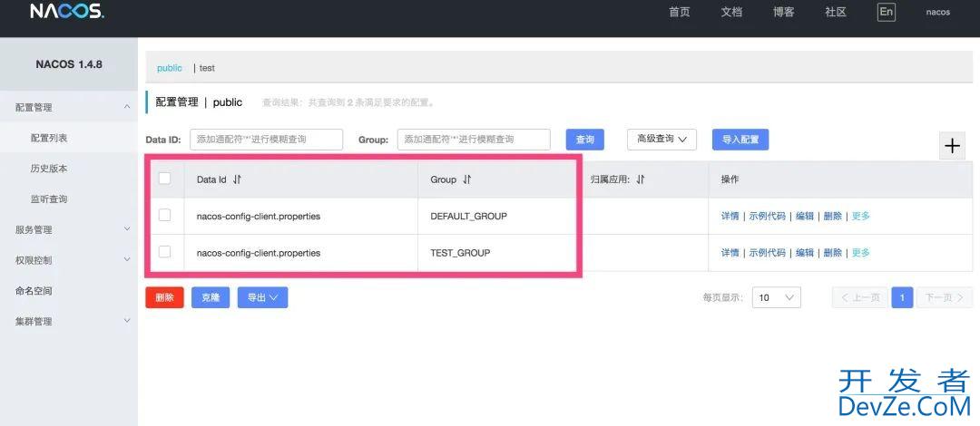Click the NACOS logo in header
980x426 pixels.
(67, 12)
